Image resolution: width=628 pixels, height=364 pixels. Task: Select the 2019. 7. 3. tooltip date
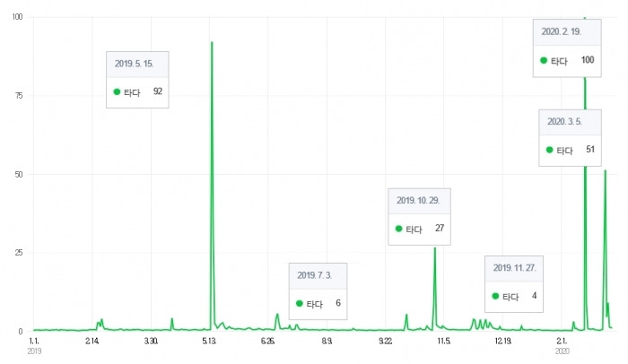point(314,275)
